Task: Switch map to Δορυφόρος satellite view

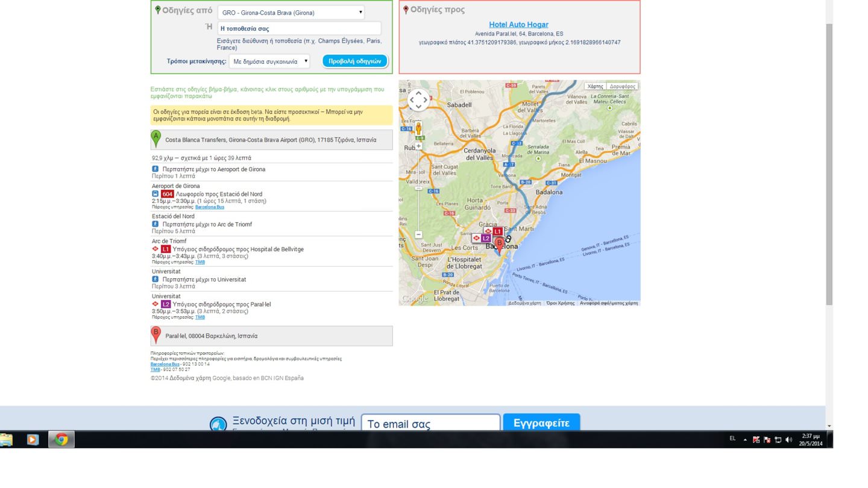Action: 622,86
